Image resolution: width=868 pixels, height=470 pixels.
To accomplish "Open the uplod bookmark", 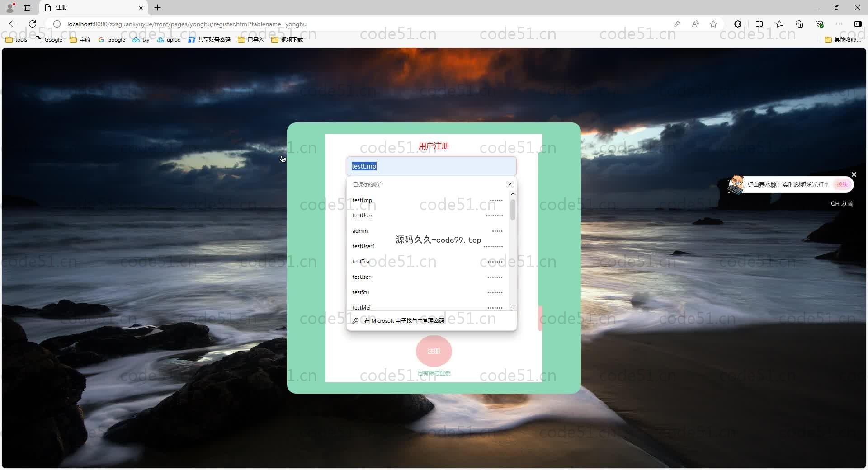I will [169, 40].
